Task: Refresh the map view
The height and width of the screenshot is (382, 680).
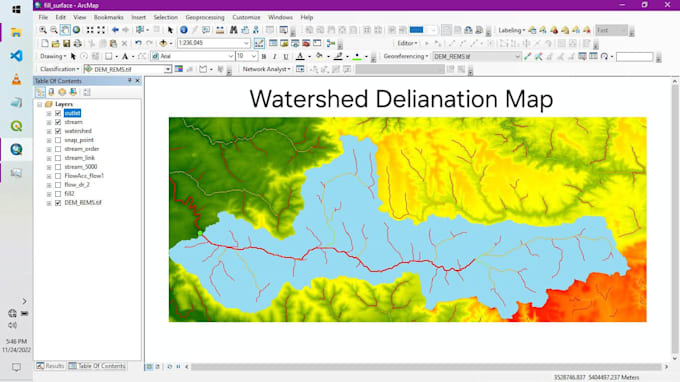Action: coord(170,367)
